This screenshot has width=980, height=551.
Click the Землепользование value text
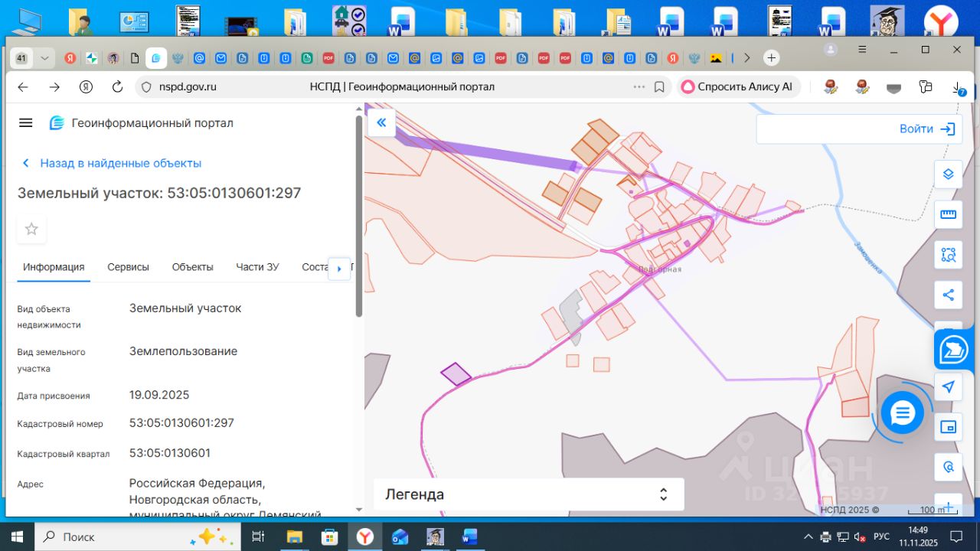[x=183, y=351]
